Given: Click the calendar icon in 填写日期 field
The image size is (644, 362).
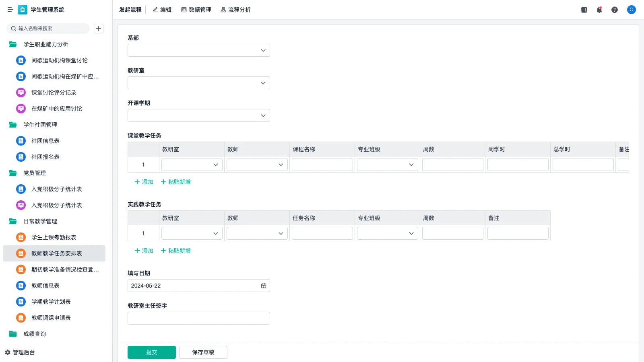Looking at the screenshot, I should 264,286.
